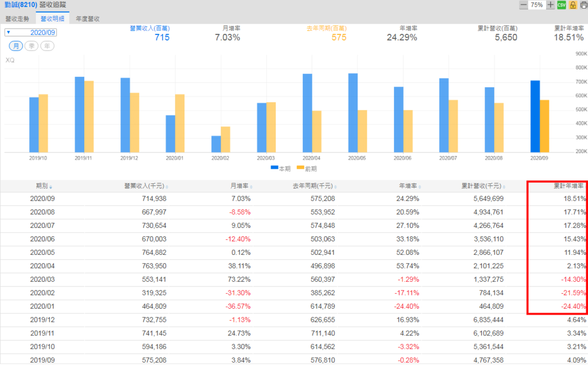Click the 累計年增率 column header
The height and width of the screenshot is (365, 588).
[569, 186]
